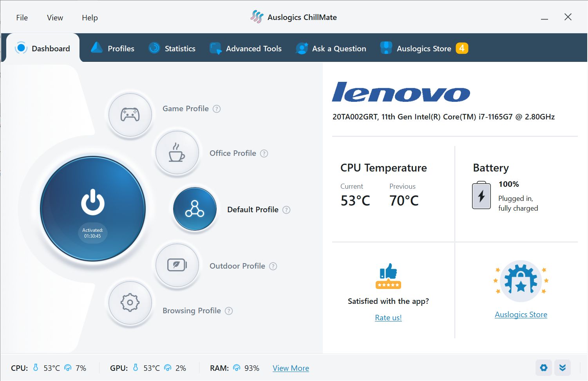Viewport: 588px width, 381px height.
Task: Click the GPU fan icon in status bar
Action: pyautogui.click(x=168, y=368)
